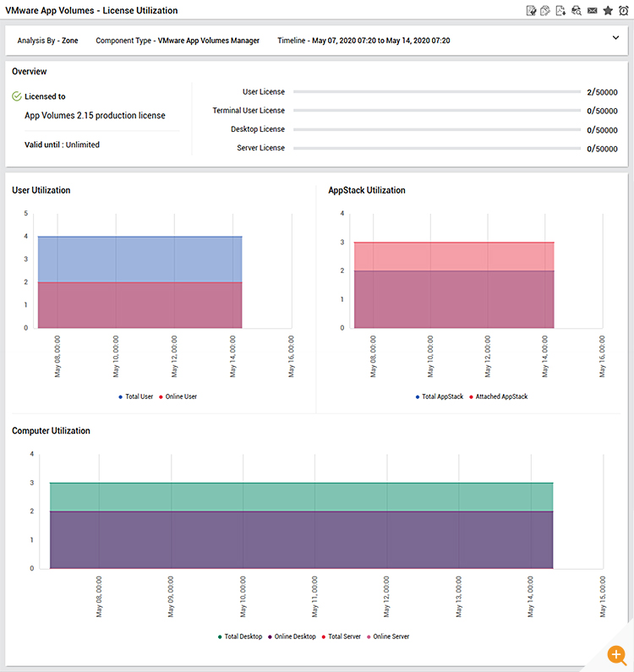Toggle the Online Desktop legend series

click(x=292, y=636)
